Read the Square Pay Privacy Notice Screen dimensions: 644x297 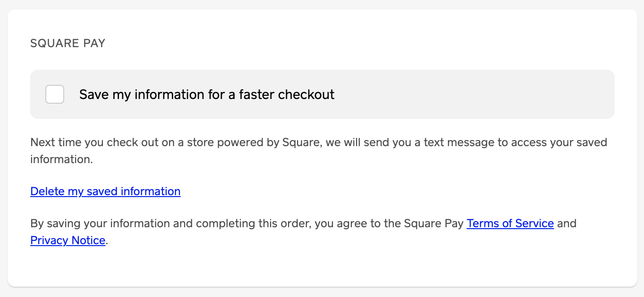pos(68,240)
